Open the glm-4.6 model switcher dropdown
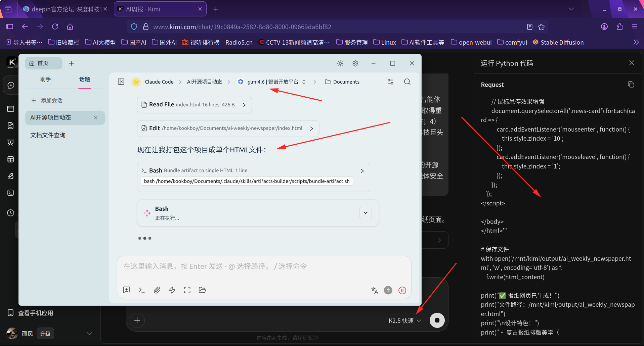The height and width of the screenshot is (346, 644). coord(304,82)
